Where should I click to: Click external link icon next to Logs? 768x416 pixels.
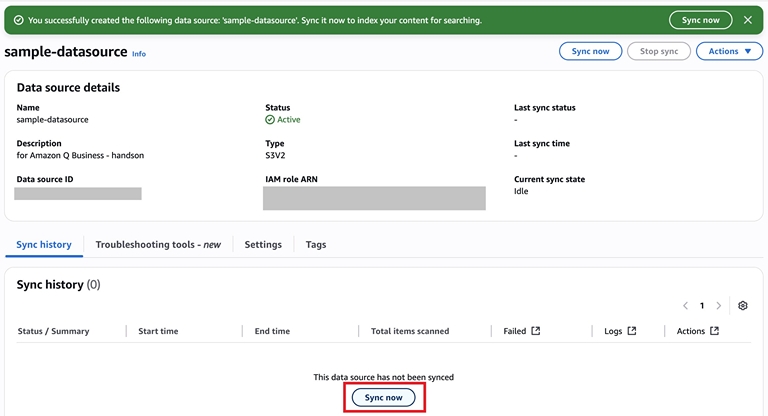coord(632,331)
